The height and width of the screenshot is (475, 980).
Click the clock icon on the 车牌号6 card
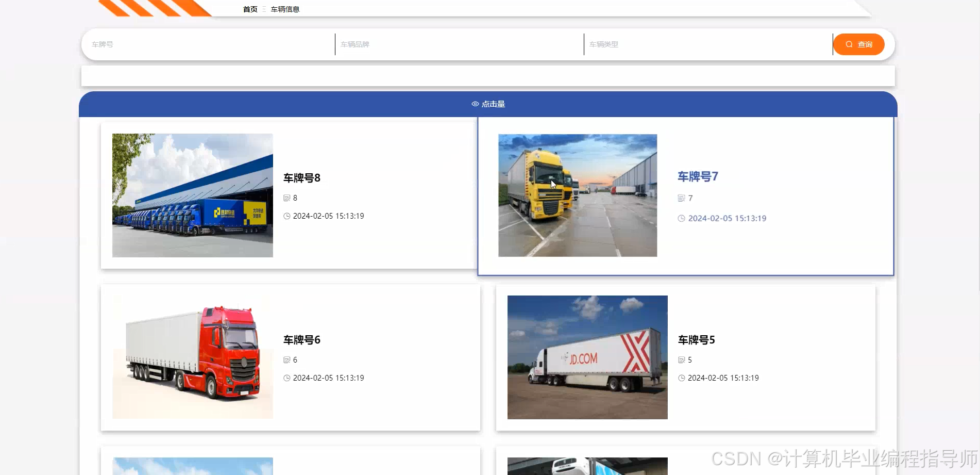click(286, 378)
